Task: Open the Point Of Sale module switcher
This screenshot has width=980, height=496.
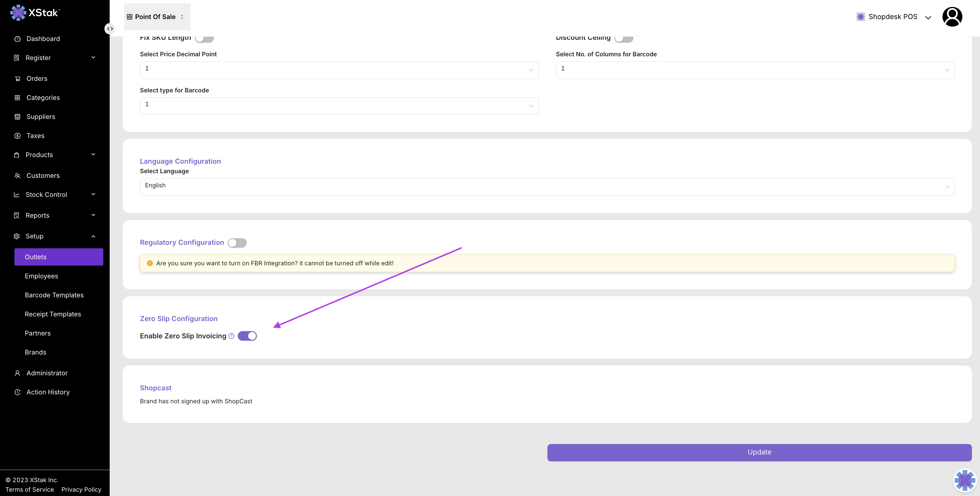Action: (x=157, y=17)
